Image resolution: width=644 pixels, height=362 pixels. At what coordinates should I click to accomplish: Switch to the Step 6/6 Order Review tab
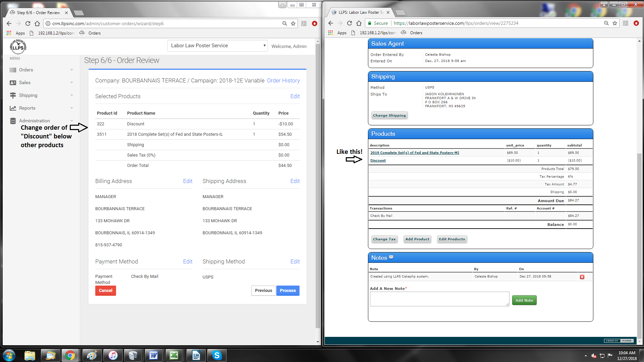point(38,13)
